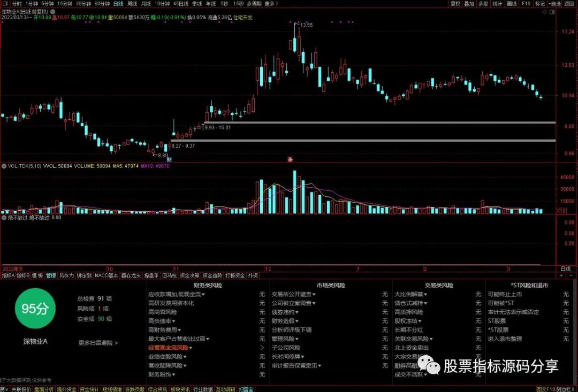Expand 高财务费用 risk item
Image resolution: width=578 pixels, height=392 pixels.
click(x=165, y=330)
